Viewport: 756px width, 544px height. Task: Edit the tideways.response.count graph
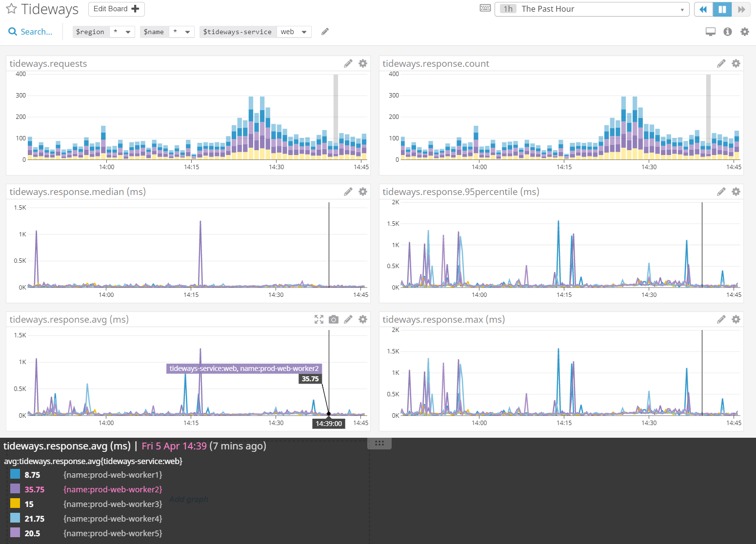721,63
